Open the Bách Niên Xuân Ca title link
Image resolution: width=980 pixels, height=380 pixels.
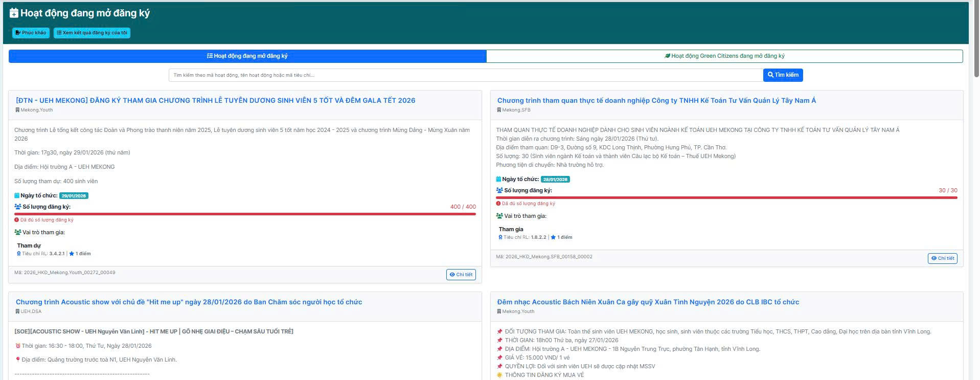(648, 302)
